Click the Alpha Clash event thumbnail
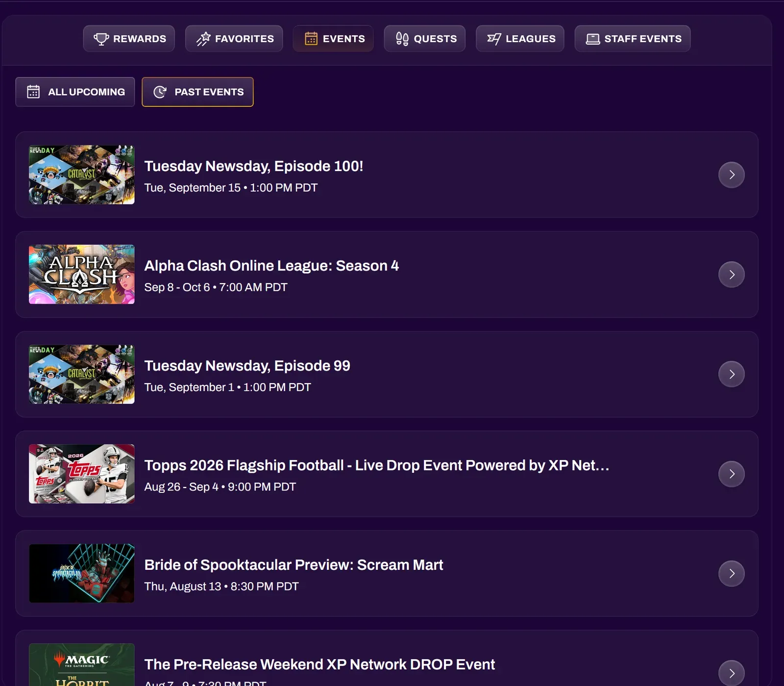784x686 pixels. [82, 274]
